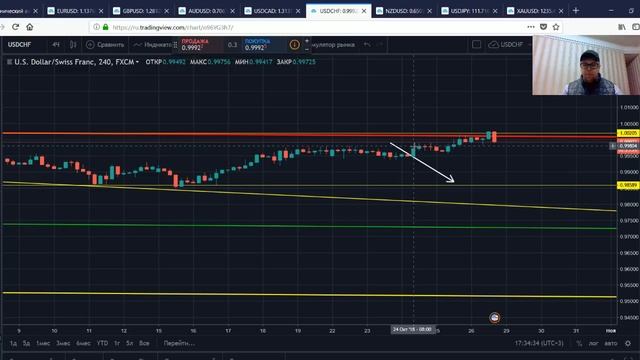Click the yellow 0.98589 price label

pyautogui.click(x=628, y=185)
